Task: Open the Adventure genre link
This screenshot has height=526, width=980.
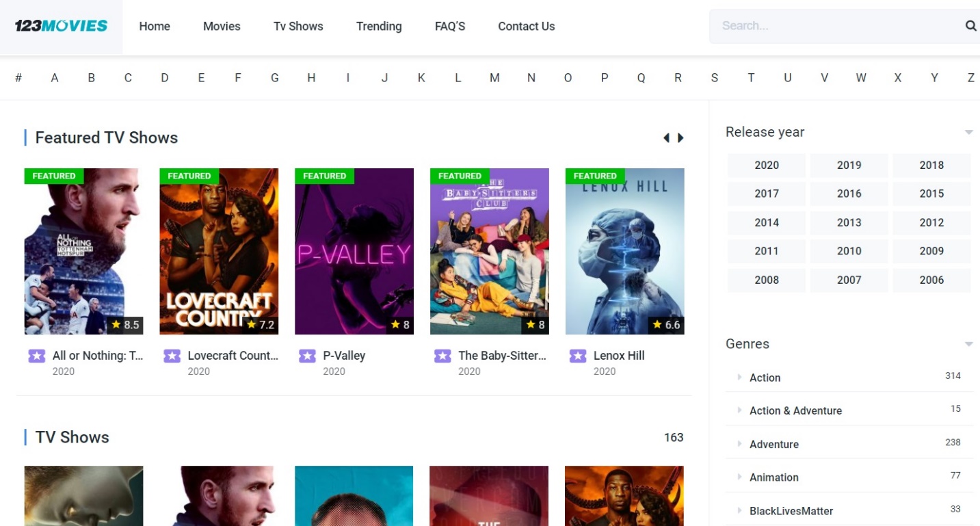Action: 774,444
